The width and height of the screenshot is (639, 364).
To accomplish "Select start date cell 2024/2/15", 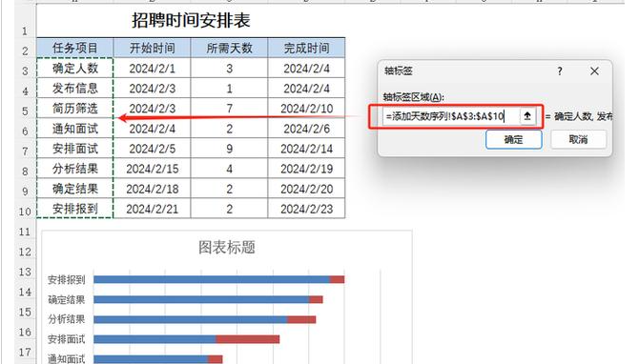I will pyautogui.click(x=152, y=169).
